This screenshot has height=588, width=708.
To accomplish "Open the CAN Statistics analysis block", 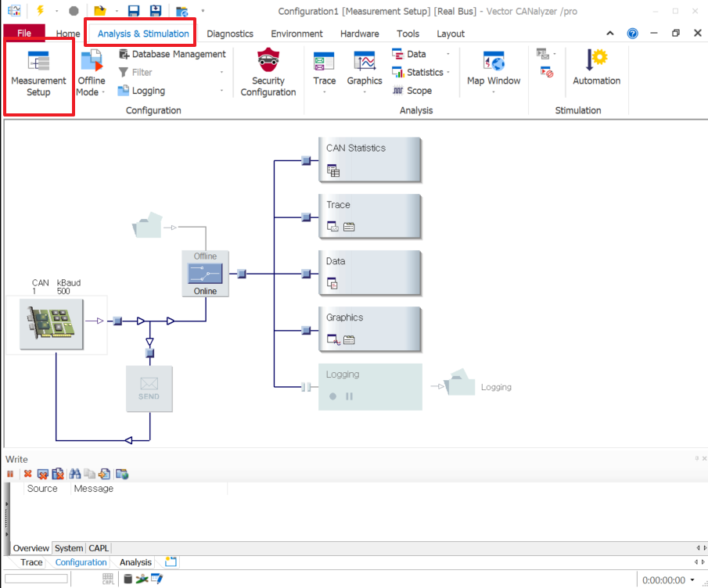I will (x=370, y=160).
